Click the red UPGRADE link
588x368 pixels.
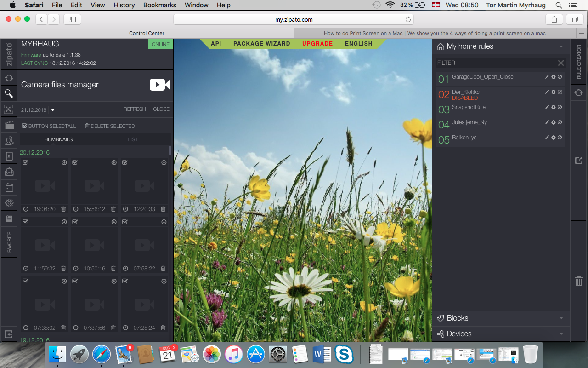coord(317,44)
